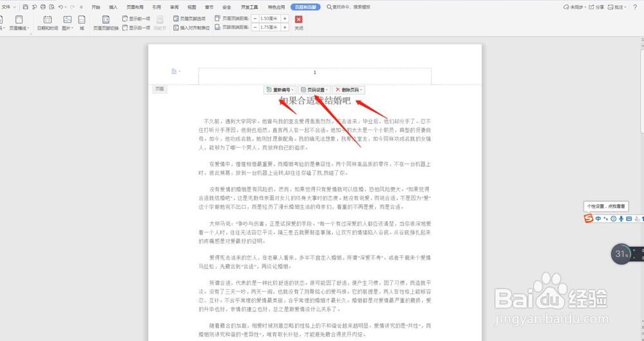Increase 页脚底端距离 with plus button

coord(285,27)
